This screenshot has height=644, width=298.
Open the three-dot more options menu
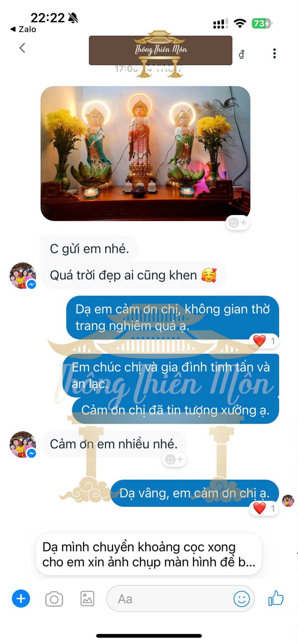tap(274, 54)
